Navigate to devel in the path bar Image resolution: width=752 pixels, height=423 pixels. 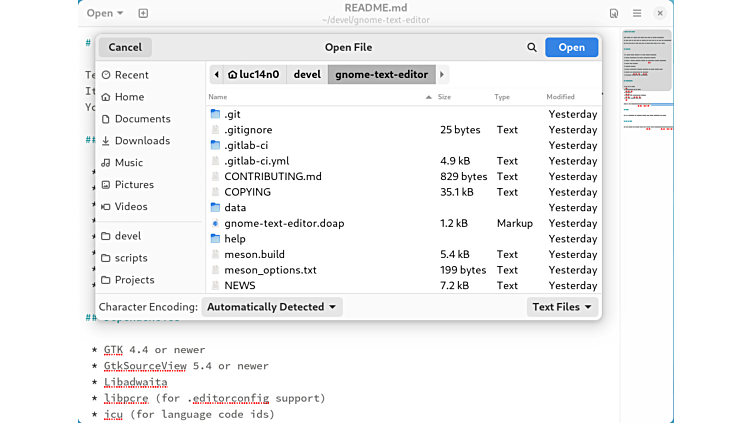(x=307, y=74)
